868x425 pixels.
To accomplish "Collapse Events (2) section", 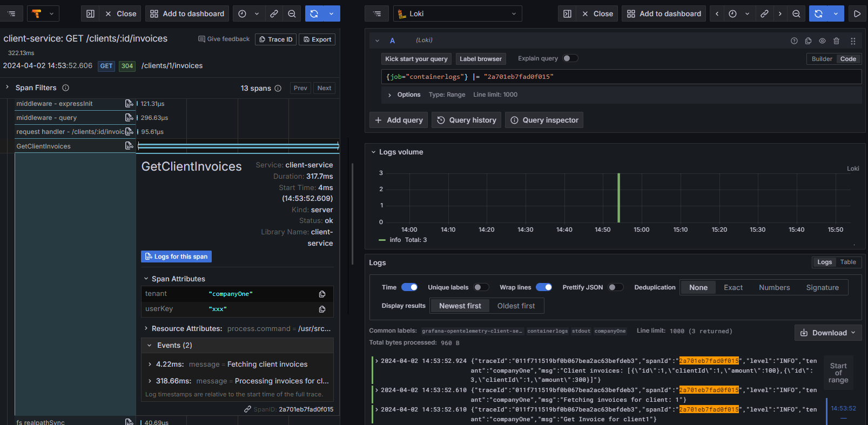I will [x=150, y=345].
